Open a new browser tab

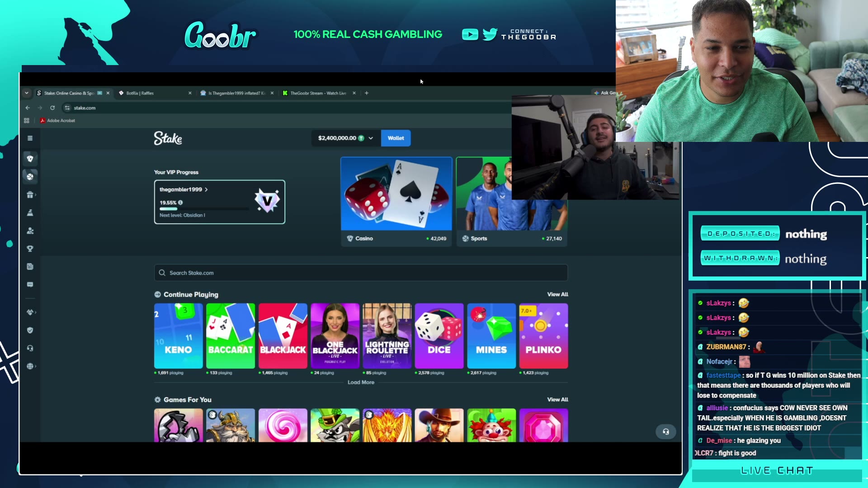[367, 93]
